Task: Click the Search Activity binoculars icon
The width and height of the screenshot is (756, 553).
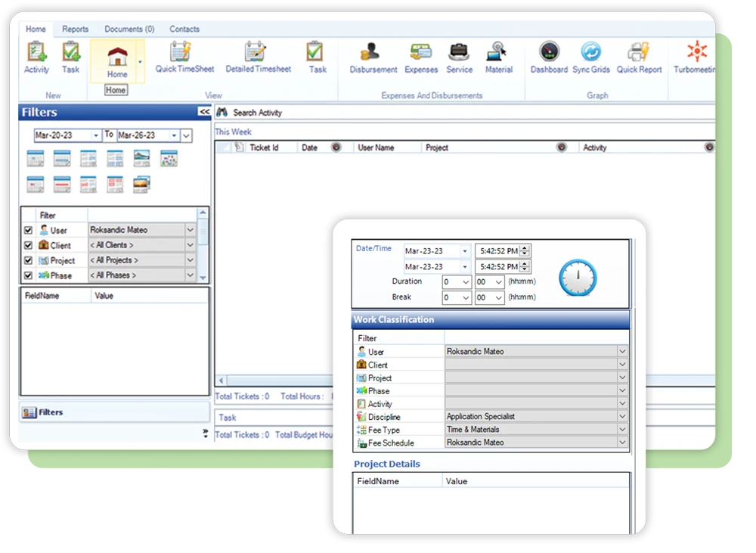Action: pyautogui.click(x=222, y=113)
